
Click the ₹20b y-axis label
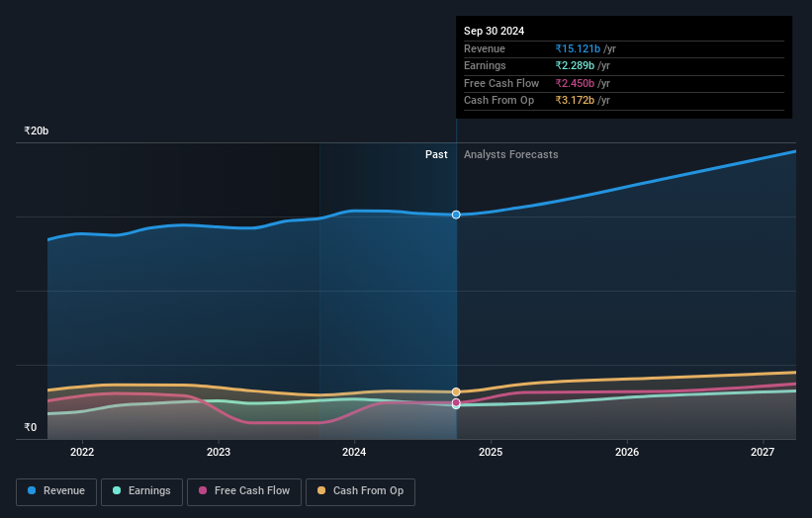(37, 130)
